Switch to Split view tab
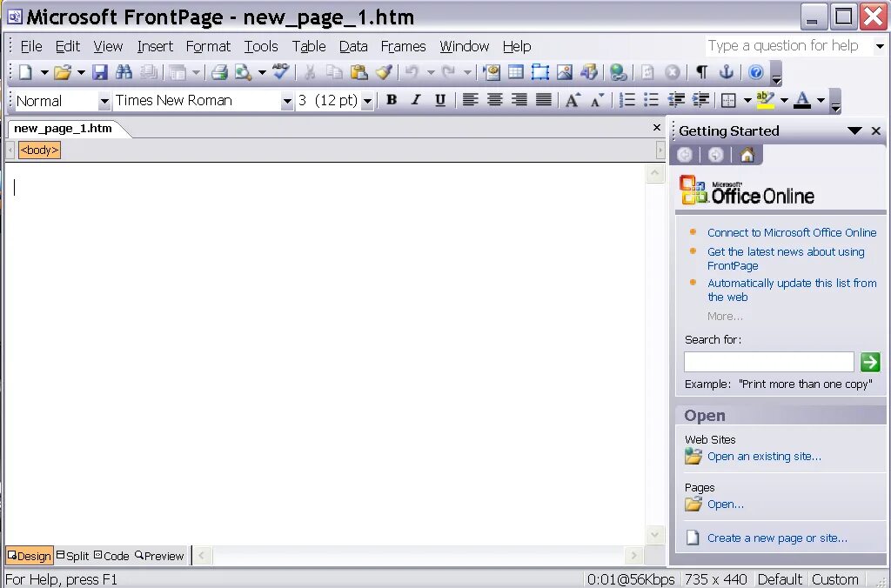The image size is (891, 588). pos(73,556)
